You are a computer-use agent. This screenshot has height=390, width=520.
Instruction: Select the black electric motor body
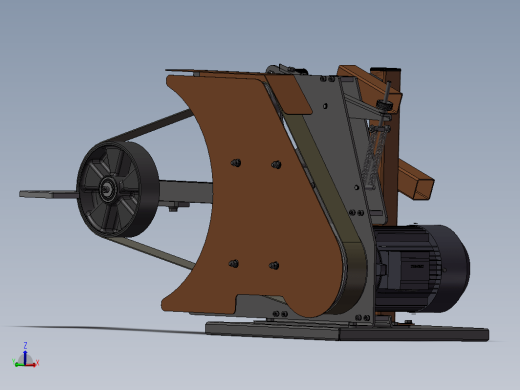coord(422,269)
